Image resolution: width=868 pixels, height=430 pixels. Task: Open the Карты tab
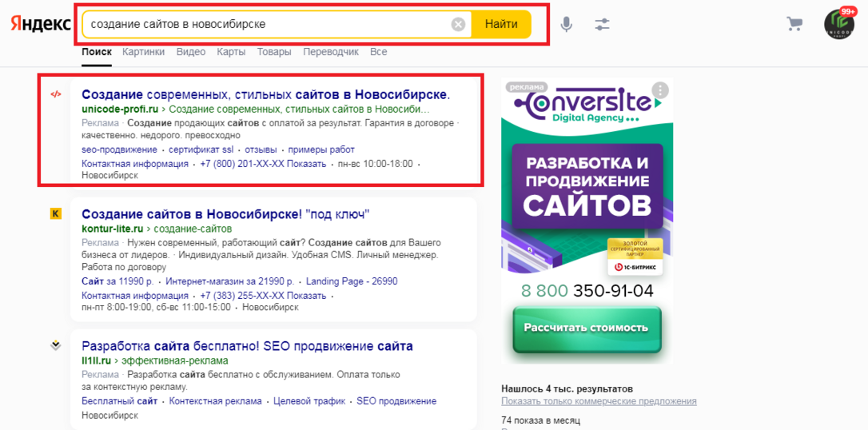(231, 52)
